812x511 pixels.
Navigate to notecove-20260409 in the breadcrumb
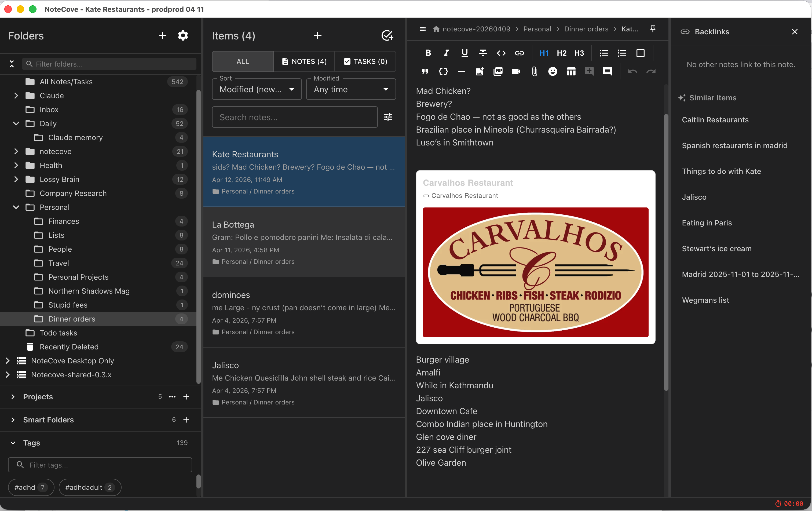click(x=477, y=29)
